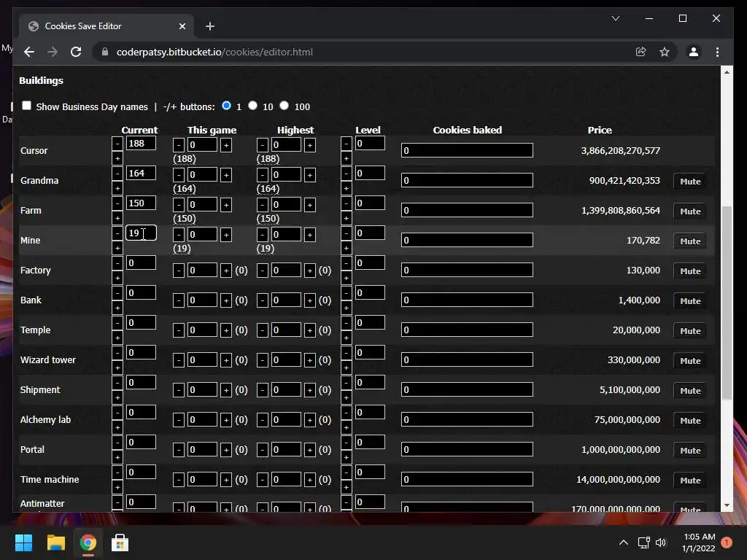Click the Chrome taskbar icon
This screenshot has width=747, height=560.
(x=88, y=542)
